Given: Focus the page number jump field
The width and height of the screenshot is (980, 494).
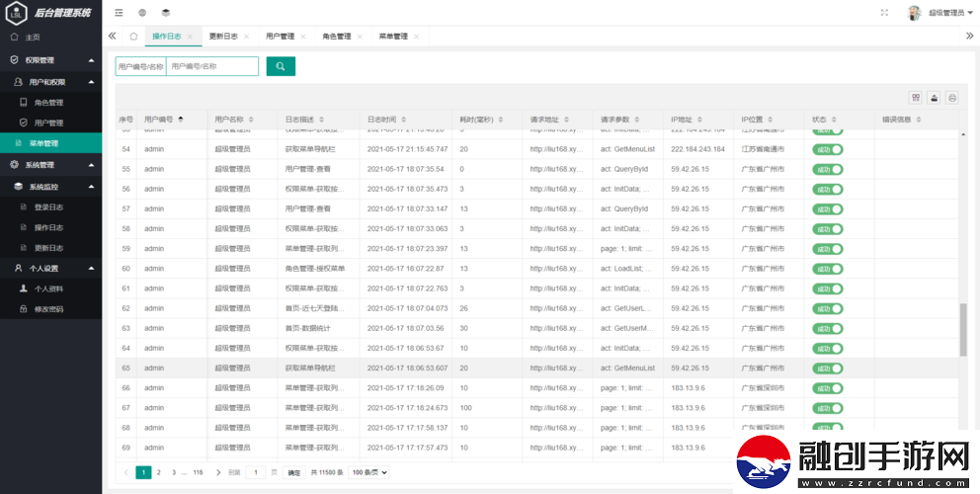Looking at the screenshot, I should click(256, 472).
